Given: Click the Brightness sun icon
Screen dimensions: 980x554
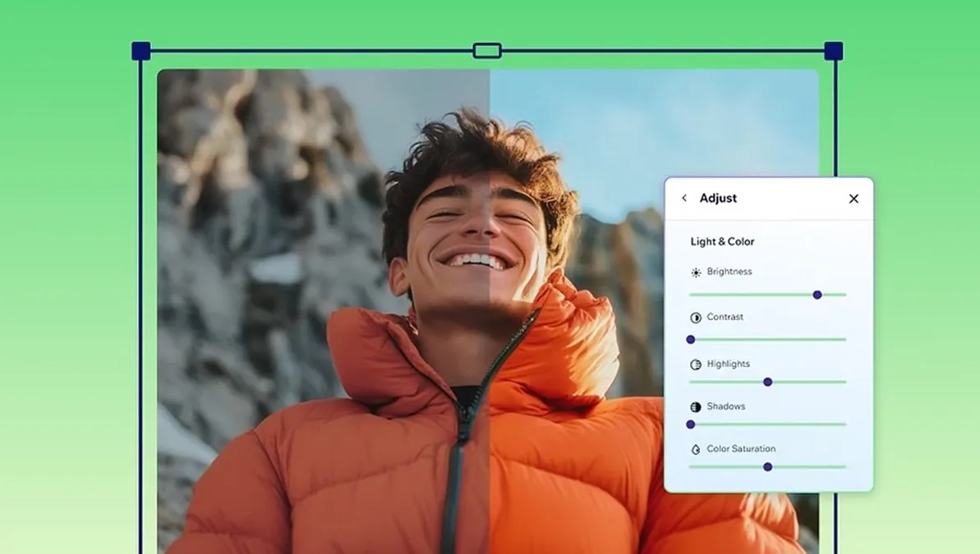Looking at the screenshot, I should (x=696, y=272).
